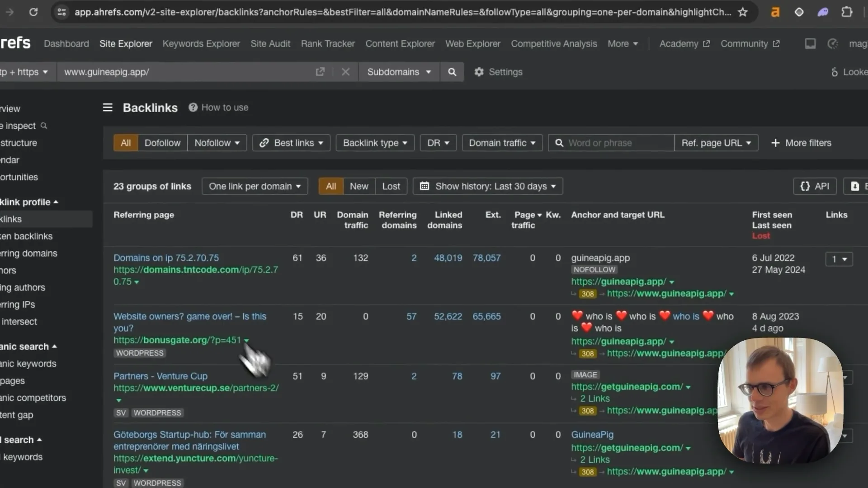Open the Academy external link
868x488 pixels.
[684, 44]
